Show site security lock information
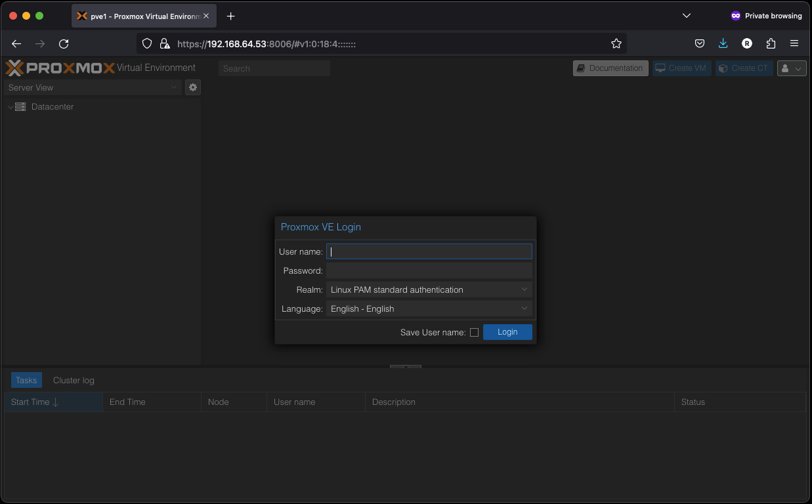This screenshot has width=812, height=504. (x=165, y=43)
